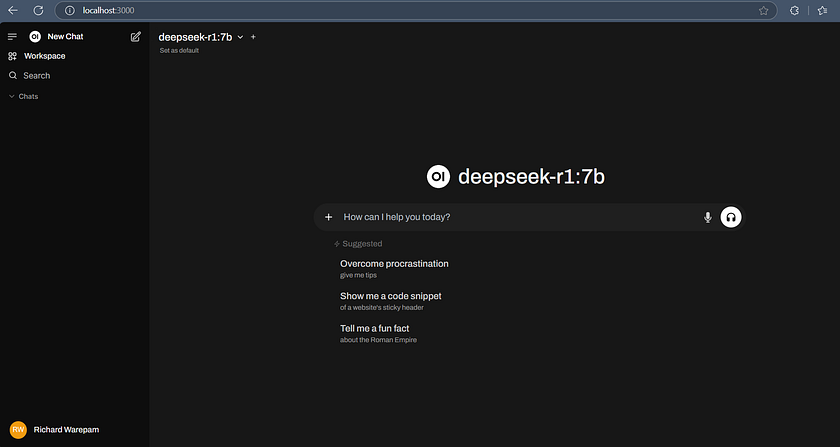
Task: Start call mode with the headphones button
Action: (731, 217)
